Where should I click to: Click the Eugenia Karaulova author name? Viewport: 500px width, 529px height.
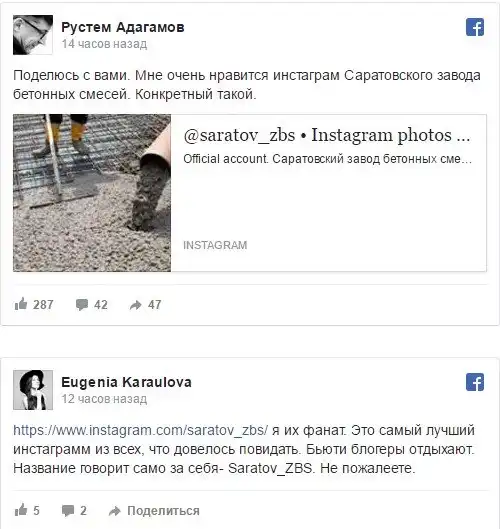coord(126,382)
